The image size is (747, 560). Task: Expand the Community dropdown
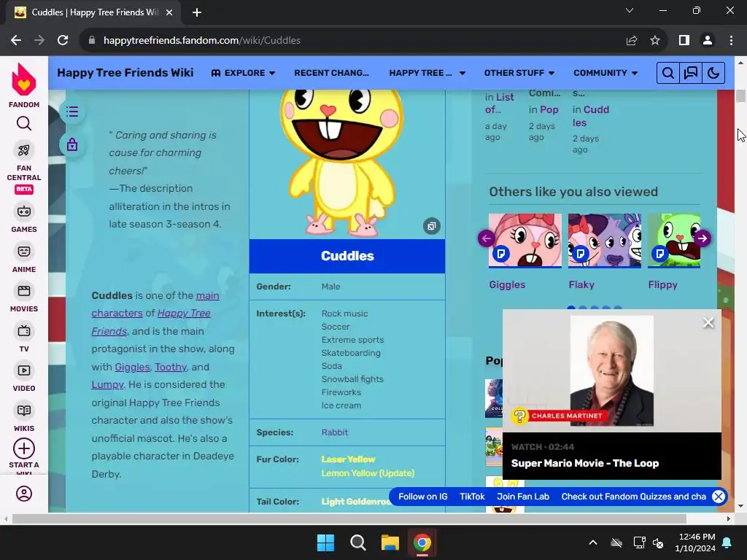[x=605, y=73]
